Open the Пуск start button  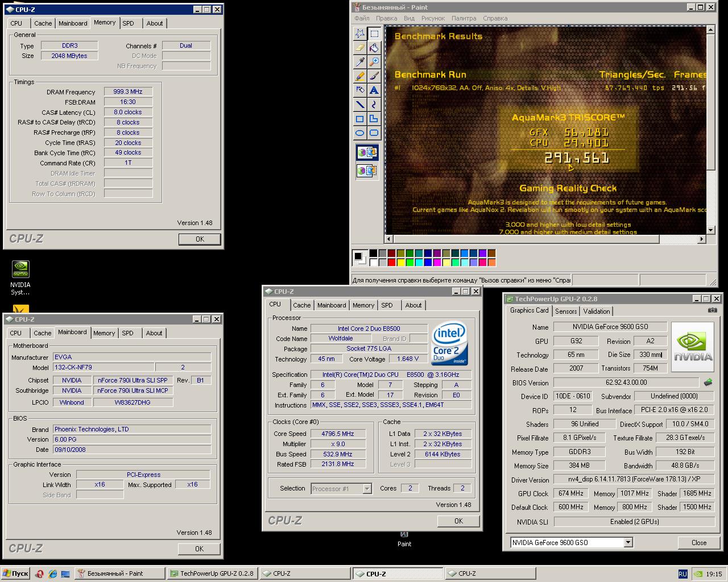16,573
